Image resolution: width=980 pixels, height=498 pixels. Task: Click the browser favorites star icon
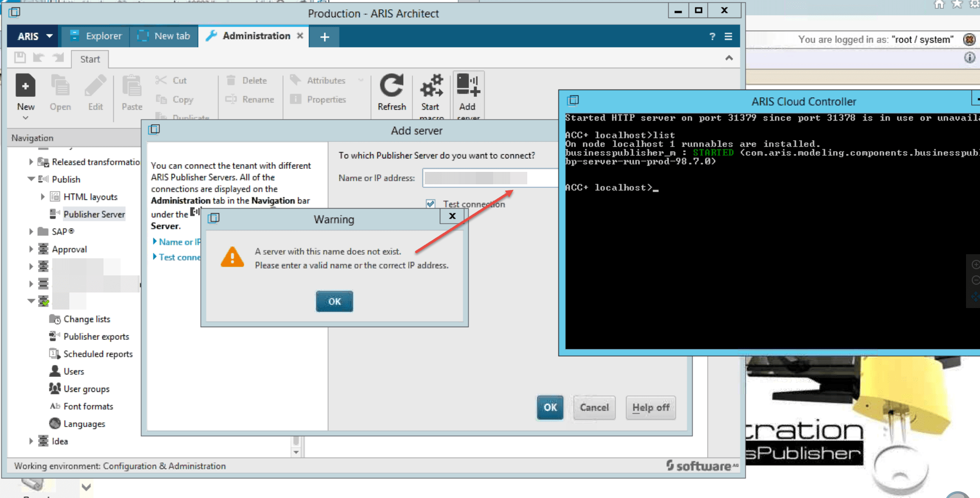tap(957, 5)
